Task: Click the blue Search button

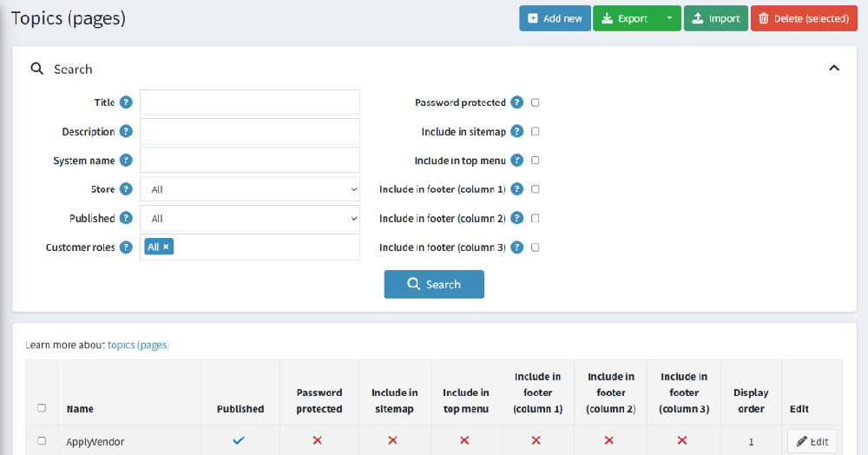Action: tap(434, 285)
